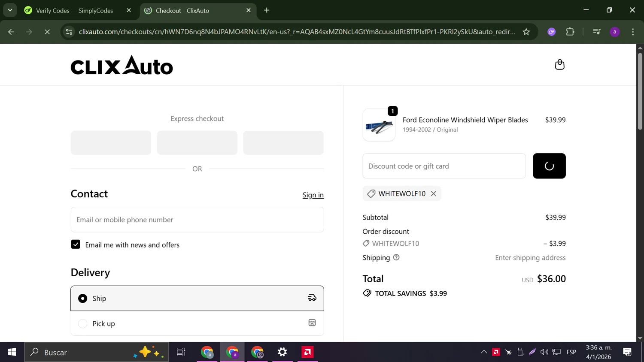The width and height of the screenshot is (644, 362).
Task: Open the Extensions puzzle icon
Action: click(x=570, y=32)
